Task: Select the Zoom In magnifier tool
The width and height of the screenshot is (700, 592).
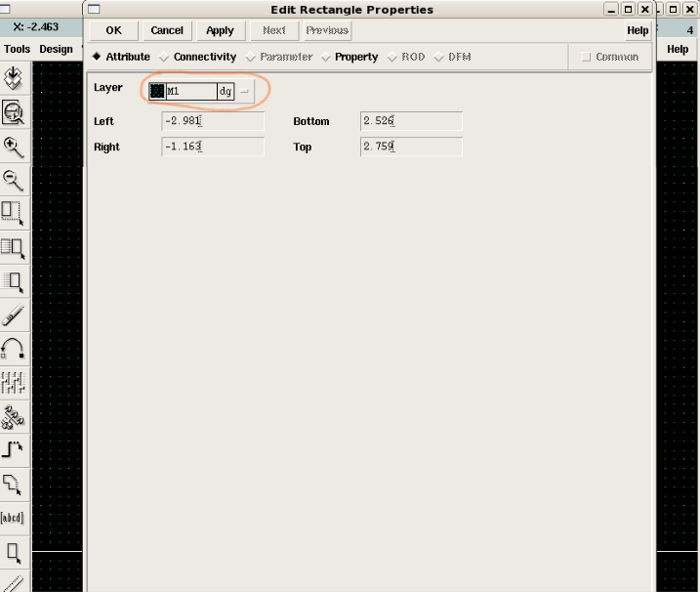Action: (x=14, y=147)
